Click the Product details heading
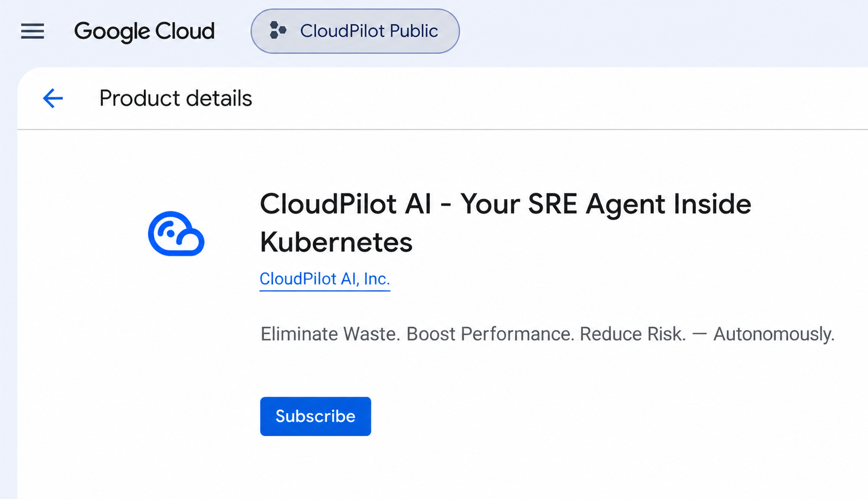Image resolution: width=868 pixels, height=499 pixels. [x=176, y=98]
